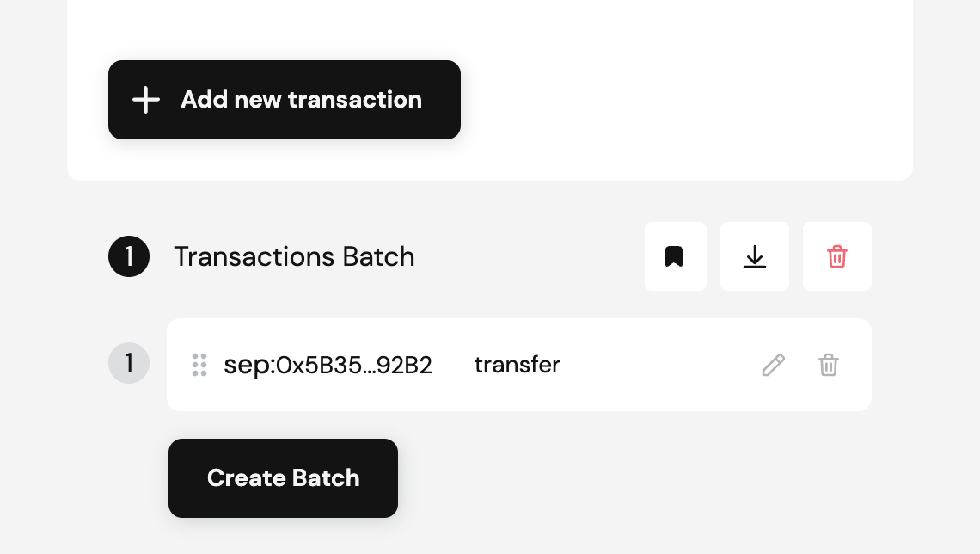Screen dimensions: 980x554
Task: Click the Transactions Batch heading
Action: [x=294, y=256]
